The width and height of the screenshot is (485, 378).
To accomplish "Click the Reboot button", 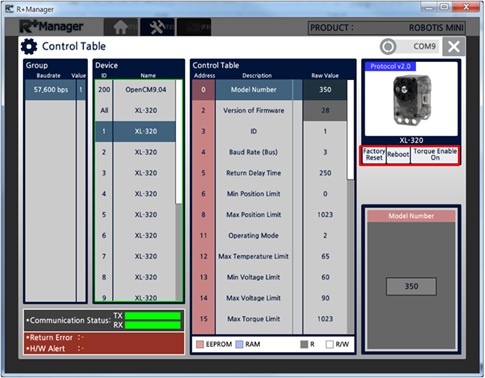I will pyautogui.click(x=398, y=155).
